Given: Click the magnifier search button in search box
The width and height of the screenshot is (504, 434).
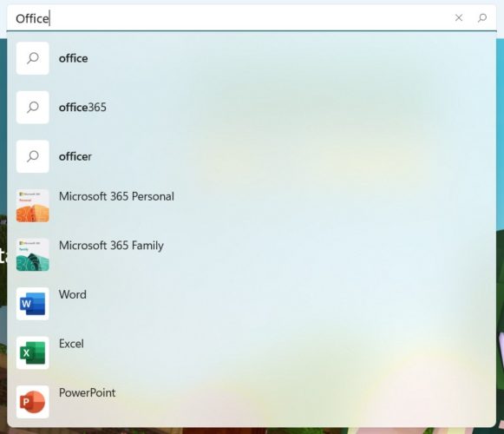Looking at the screenshot, I should click(x=481, y=17).
